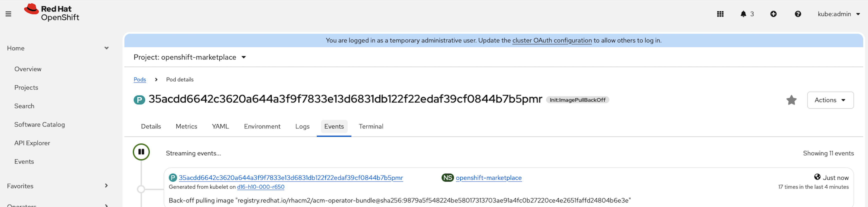This screenshot has width=868, height=207.
Task: Open Software Catalog in the sidebar
Action: pyautogui.click(x=39, y=124)
